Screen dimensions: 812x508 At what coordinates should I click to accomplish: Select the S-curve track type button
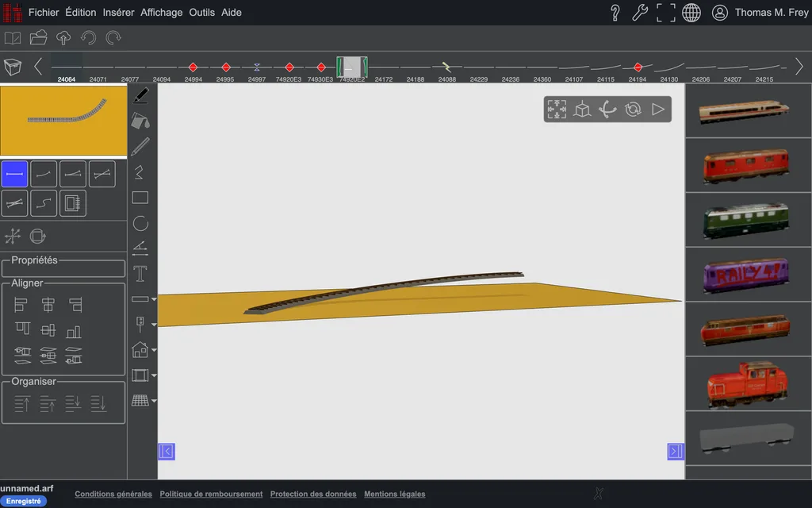44,203
